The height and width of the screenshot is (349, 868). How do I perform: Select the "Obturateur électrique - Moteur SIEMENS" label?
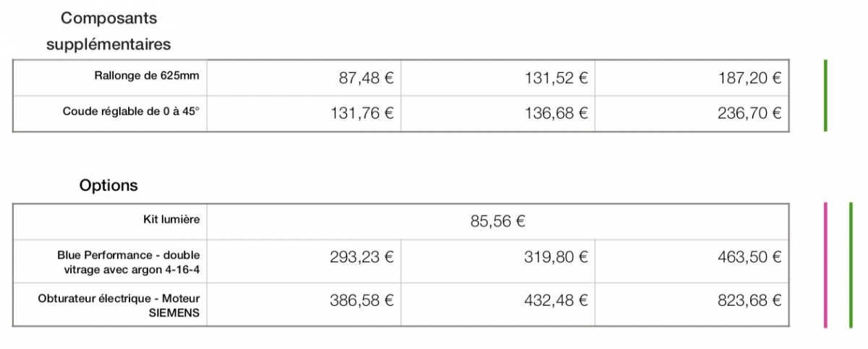(x=119, y=305)
